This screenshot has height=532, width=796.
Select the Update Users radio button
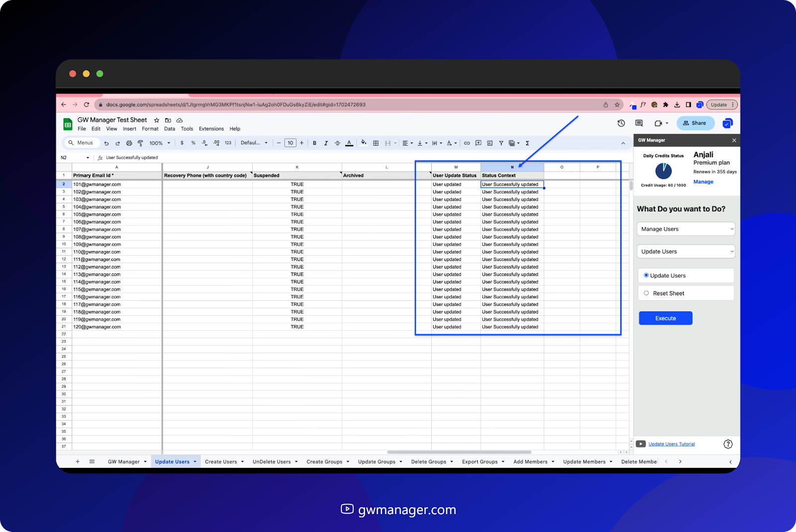pos(647,275)
